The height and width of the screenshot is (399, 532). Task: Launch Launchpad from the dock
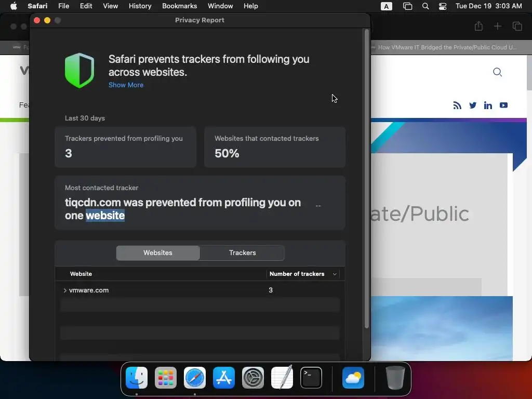[166, 378]
